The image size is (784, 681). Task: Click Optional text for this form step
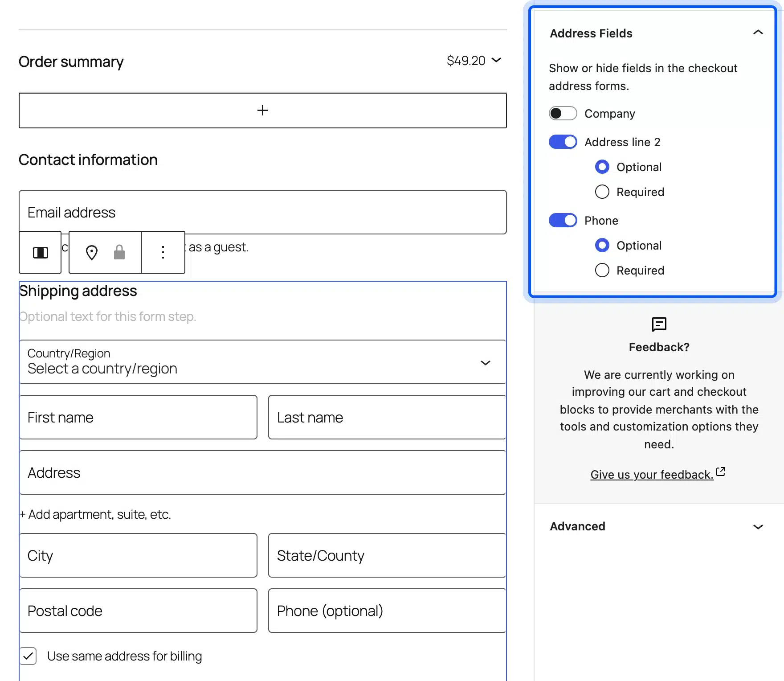(108, 316)
